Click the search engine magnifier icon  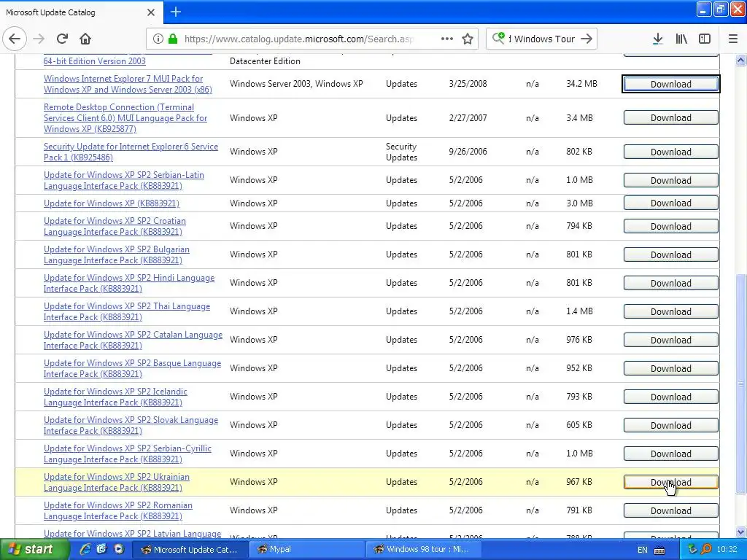pos(498,39)
